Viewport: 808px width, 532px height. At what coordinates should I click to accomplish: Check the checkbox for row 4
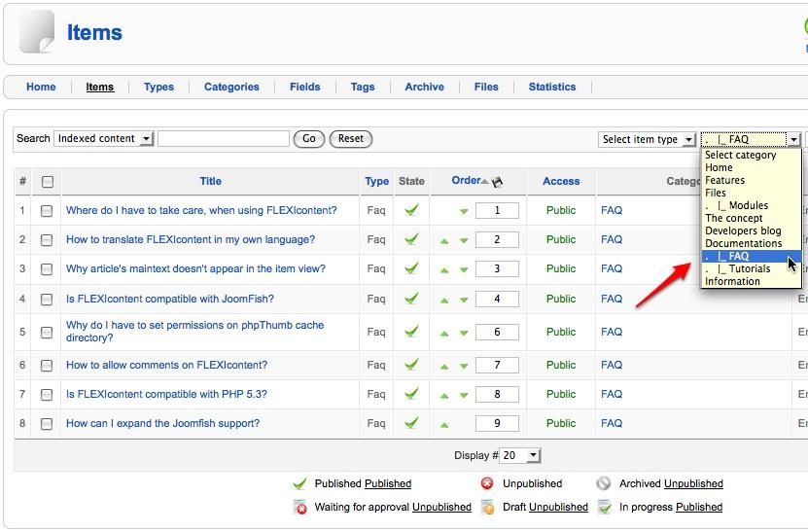pos(47,300)
